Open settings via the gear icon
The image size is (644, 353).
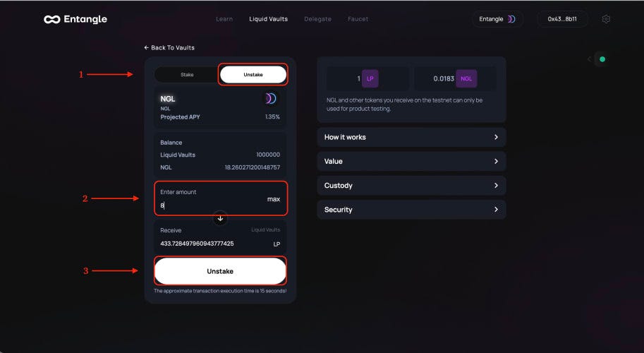[606, 19]
